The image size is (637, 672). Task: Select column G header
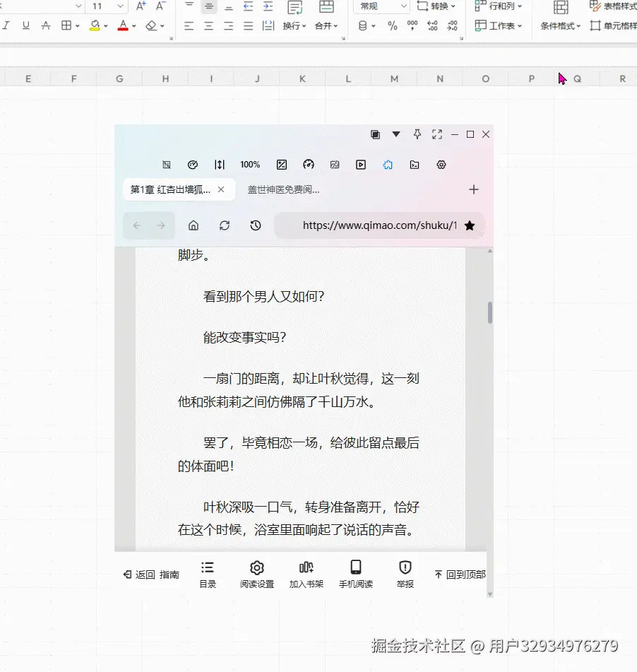click(119, 79)
